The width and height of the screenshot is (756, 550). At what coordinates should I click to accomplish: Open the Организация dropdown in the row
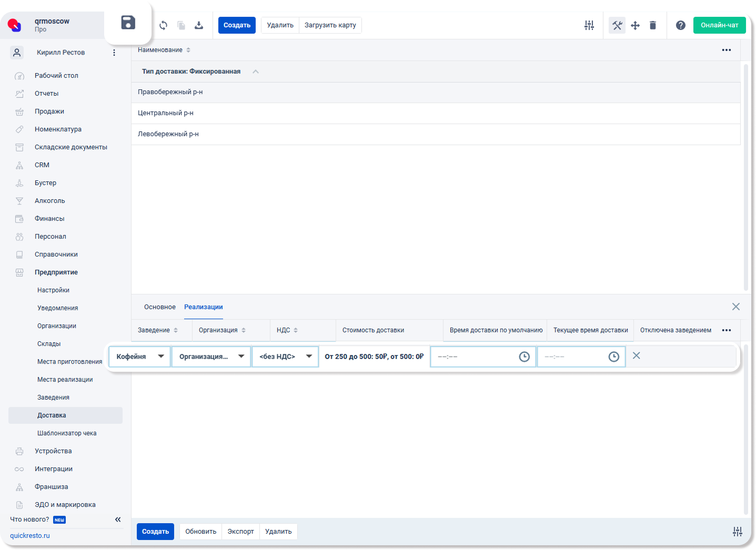click(x=211, y=357)
